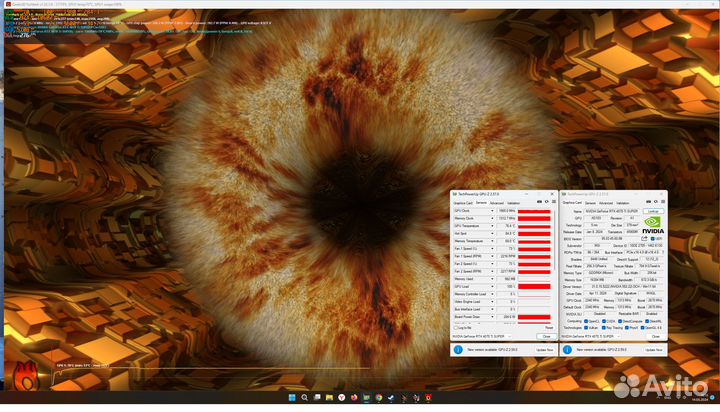The height and width of the screenshot is (412, 720).
Task: Click the Board Power Draw red graph bar
Action: click(534, 317)
